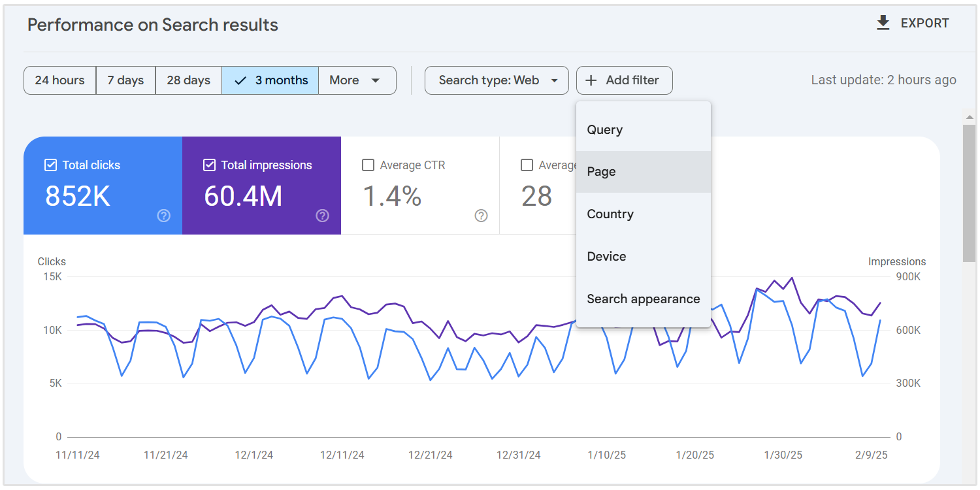The height and width of the screenshot is (490, 980).
Task: Enable the Average CTR checkbox
Action: (x=368, y=165)
